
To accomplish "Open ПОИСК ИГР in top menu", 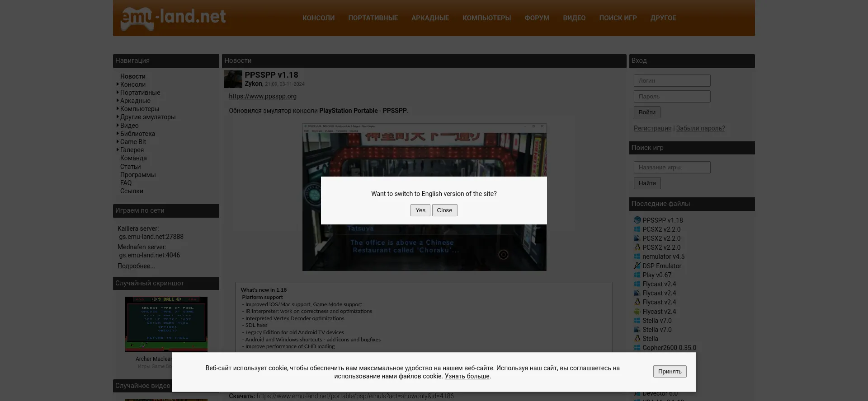I will pos(618,18).
